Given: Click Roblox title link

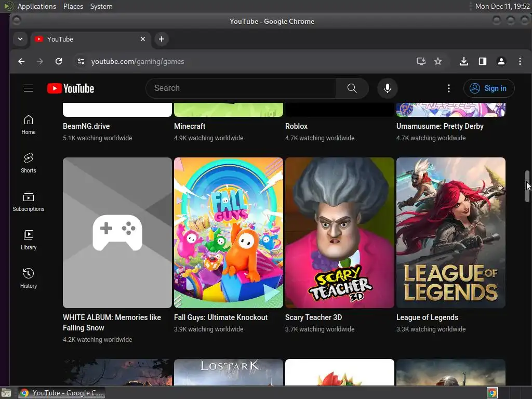Looking at the screenshot, I should (x=296, y=126).
